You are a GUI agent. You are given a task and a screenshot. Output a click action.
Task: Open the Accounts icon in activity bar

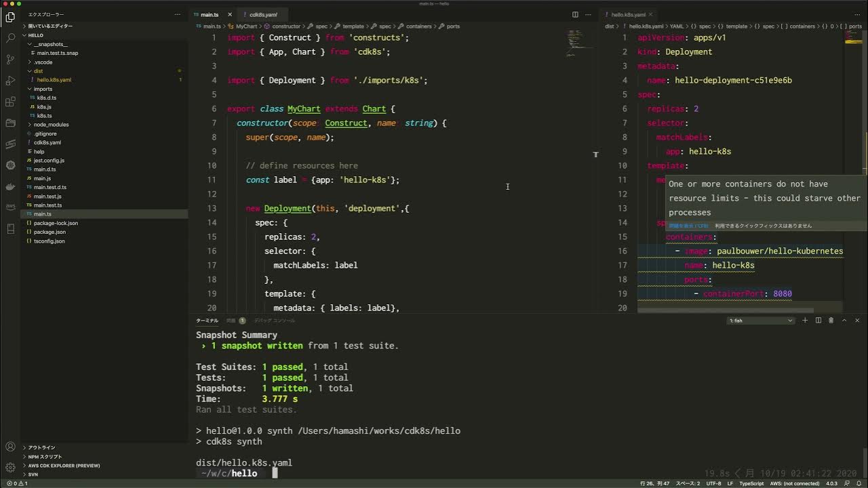coord(10,447)
